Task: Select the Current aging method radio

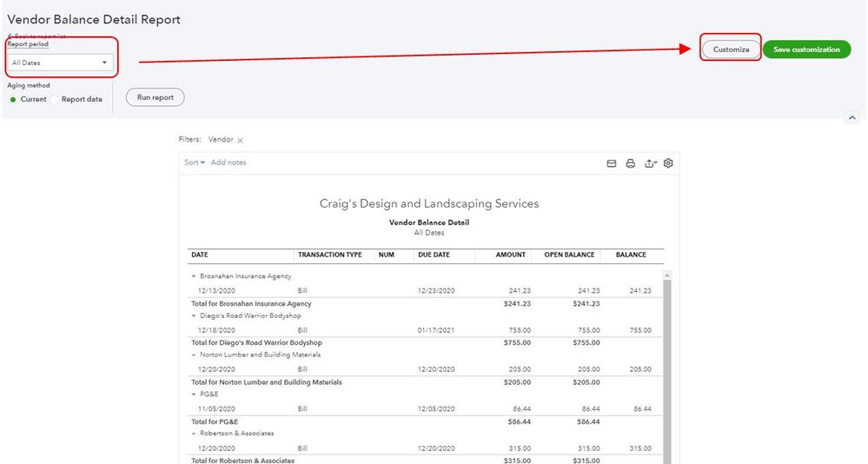Action: coord(13,100)
